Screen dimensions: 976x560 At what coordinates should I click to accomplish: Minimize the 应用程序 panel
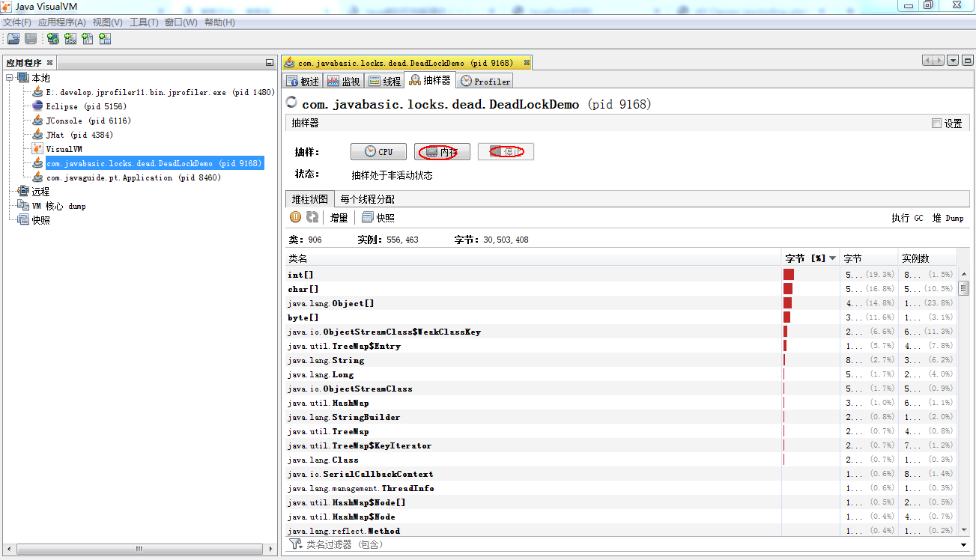[270, 63]
